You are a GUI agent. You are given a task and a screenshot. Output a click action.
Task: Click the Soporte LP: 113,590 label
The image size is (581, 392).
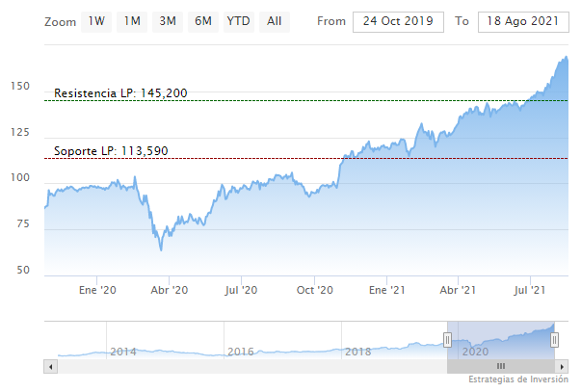[112, 151]
